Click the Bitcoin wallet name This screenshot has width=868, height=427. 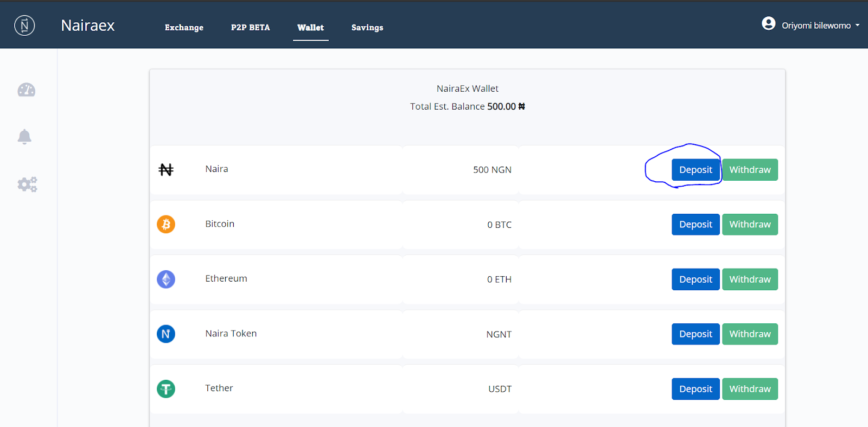220,224
